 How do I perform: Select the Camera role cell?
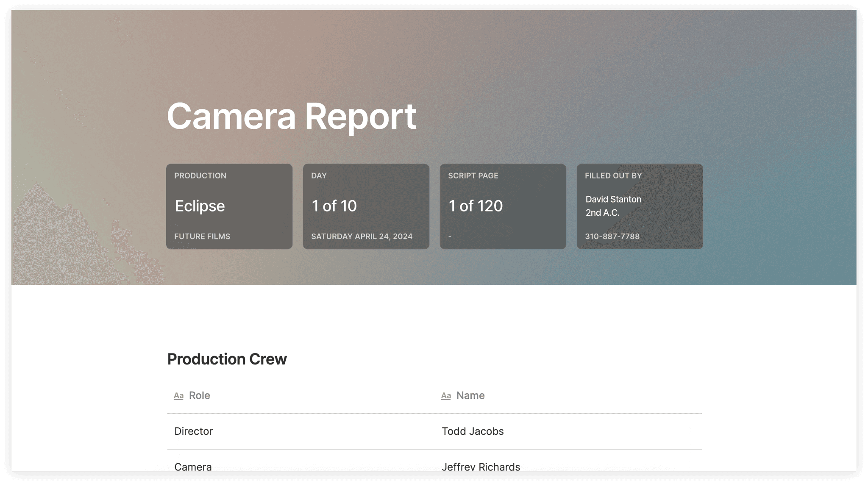coord(193,467)
